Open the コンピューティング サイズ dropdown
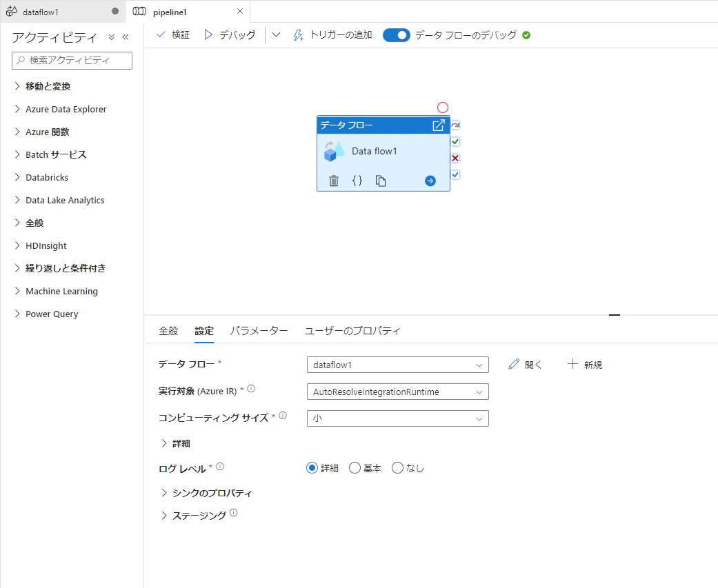The width and height of the screenshot is (718, 588). [x=397, y=418]
